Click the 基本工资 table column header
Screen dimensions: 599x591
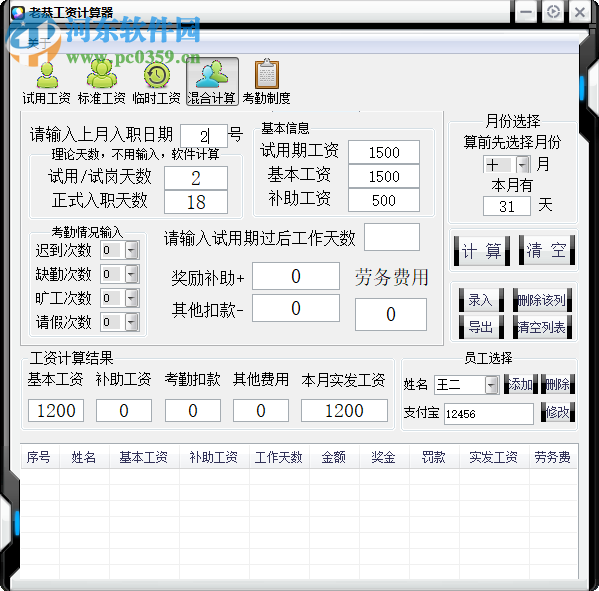click(x=144, y=457)
